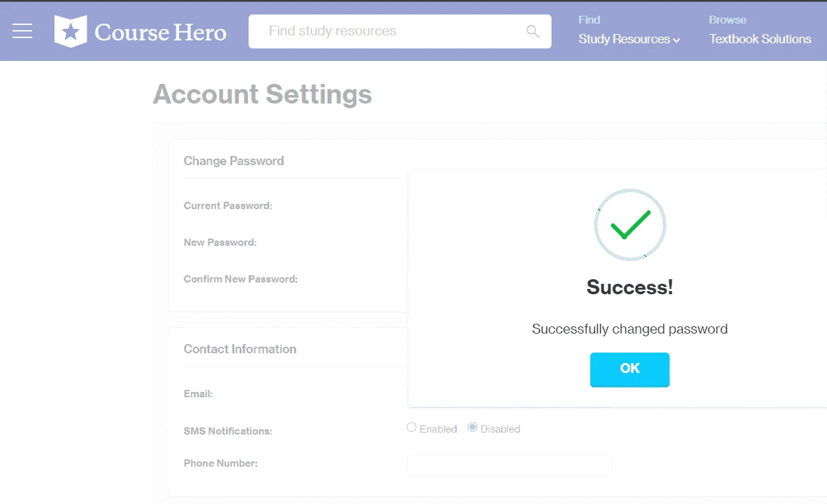The height and width of the screenshot is (504, 827).
Task: Click the Course Hero wordmark text
Action: coord(161,32)
